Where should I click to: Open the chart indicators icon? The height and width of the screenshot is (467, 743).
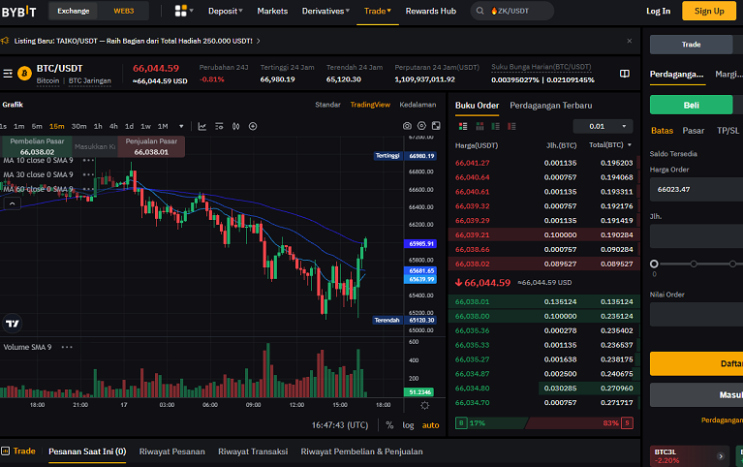click(202, 126)
